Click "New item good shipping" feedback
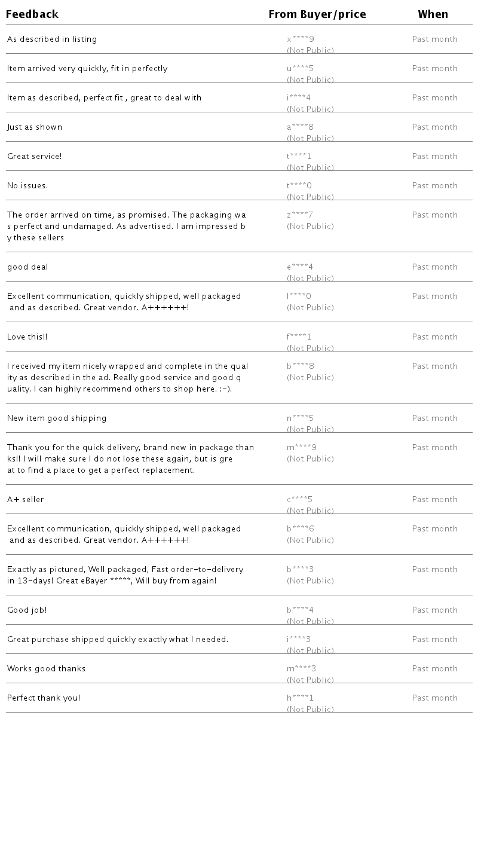 tap(57, 418)
